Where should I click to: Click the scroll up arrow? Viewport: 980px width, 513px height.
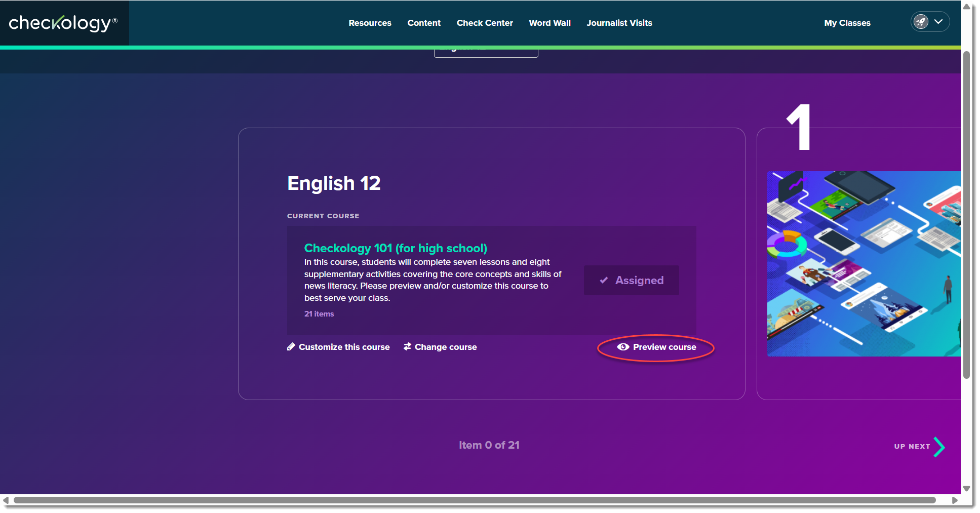966,7
